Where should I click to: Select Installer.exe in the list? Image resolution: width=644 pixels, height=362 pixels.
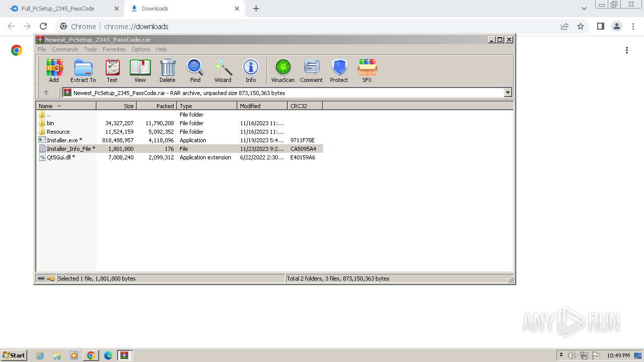[x=179, y=140]
